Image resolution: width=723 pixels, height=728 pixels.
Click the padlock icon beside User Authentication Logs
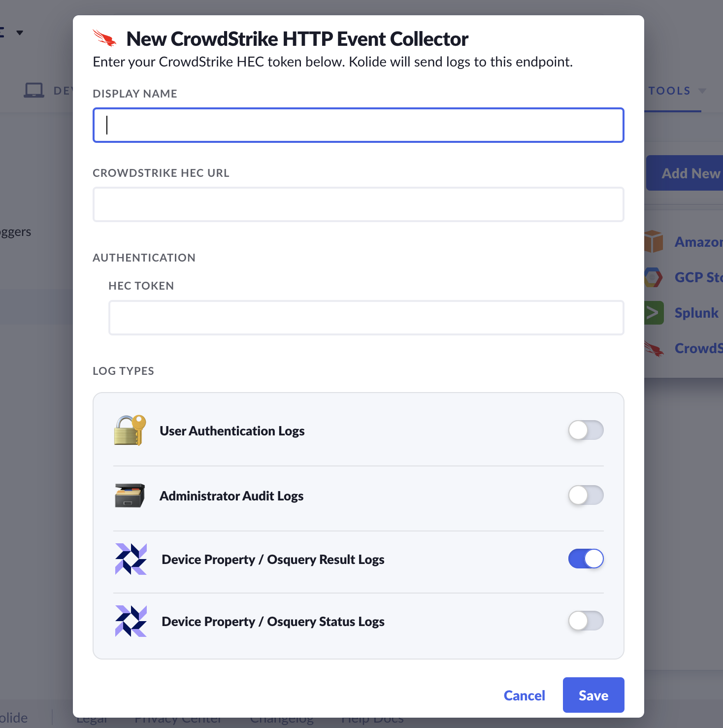point(130,430)
